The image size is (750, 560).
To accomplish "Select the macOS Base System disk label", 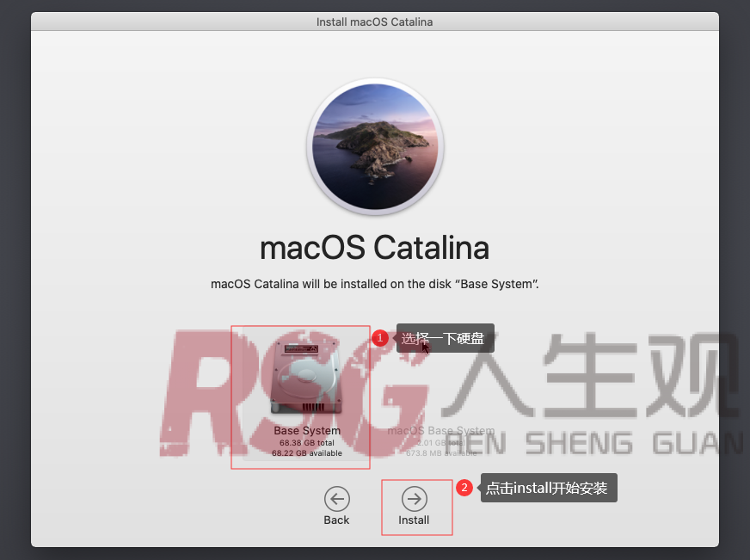I will 441,430.
